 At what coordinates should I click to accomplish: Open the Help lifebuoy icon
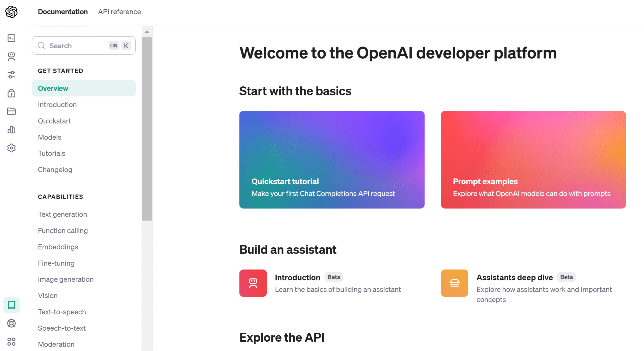click(x=11, y=323)
